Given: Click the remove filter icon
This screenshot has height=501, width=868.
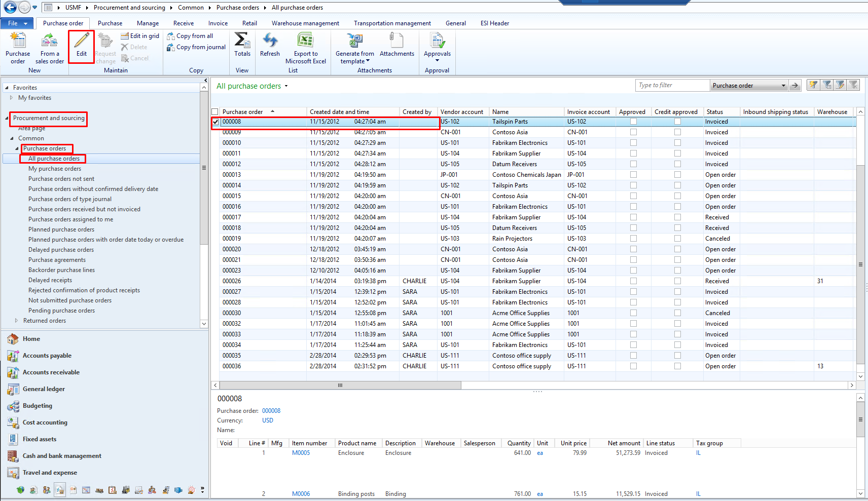Looking at the screenshot, I should (853, 85).
